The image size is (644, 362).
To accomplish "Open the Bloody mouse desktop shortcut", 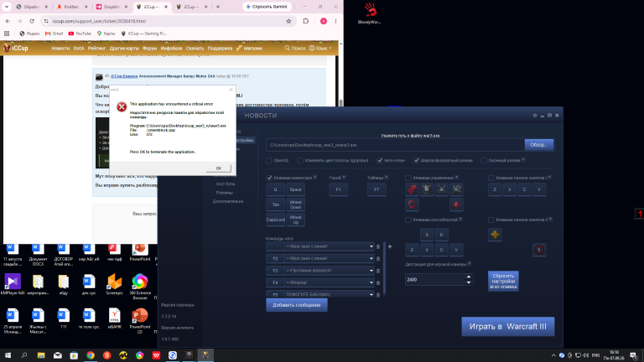I will pyautogui.click(x=370, y=13).
